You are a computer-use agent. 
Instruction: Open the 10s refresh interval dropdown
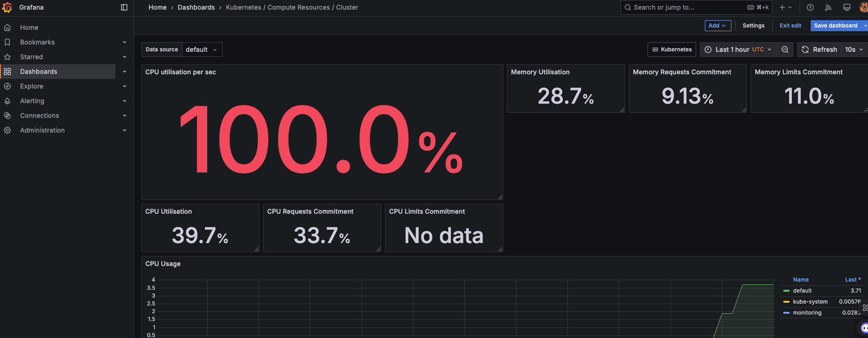[x=854, y=50]
